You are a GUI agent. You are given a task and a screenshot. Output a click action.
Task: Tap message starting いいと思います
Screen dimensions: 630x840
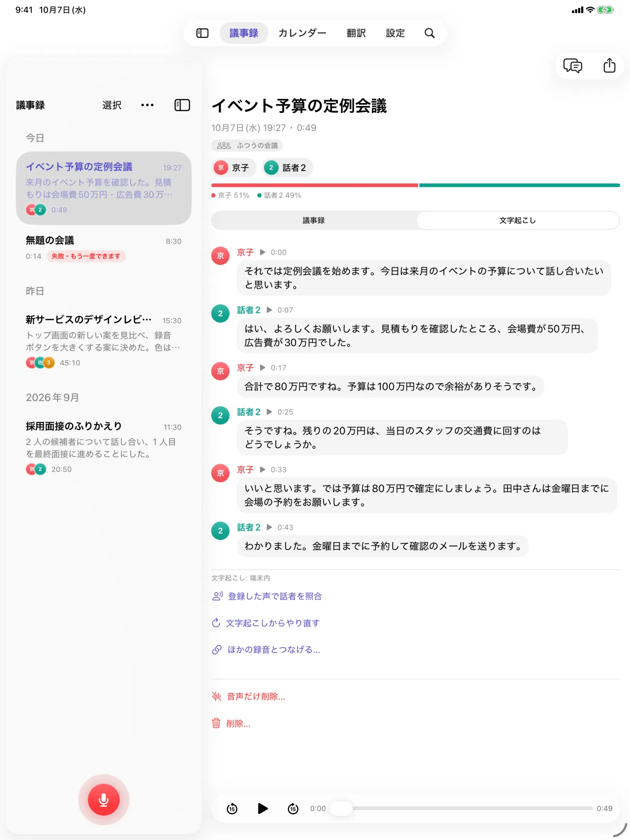coord(427,495)
